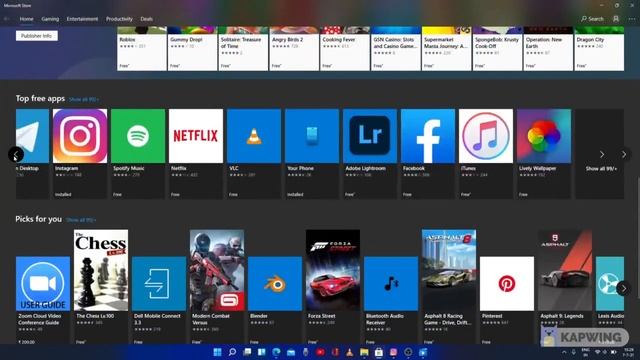Open Modern Combat Versus tile
The width and height of the screenshot is (640, 360).
tap(217, 287)
